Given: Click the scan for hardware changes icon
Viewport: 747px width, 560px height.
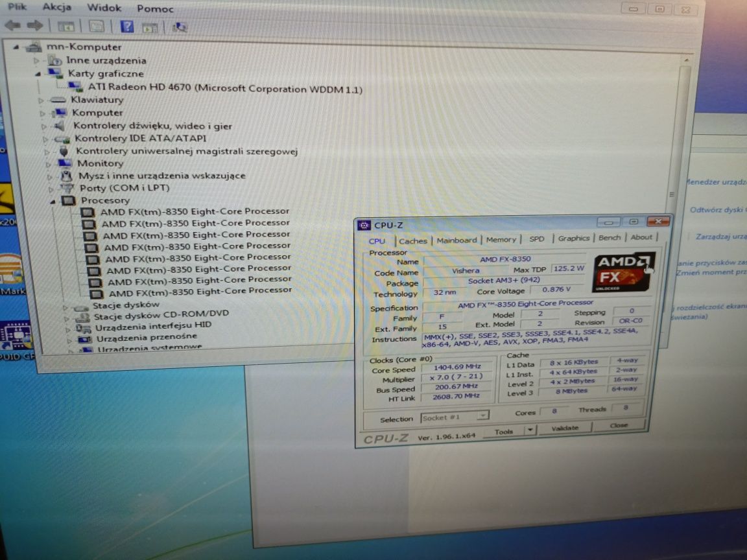Looking at the screenshot, I should (x=179, y=28).
